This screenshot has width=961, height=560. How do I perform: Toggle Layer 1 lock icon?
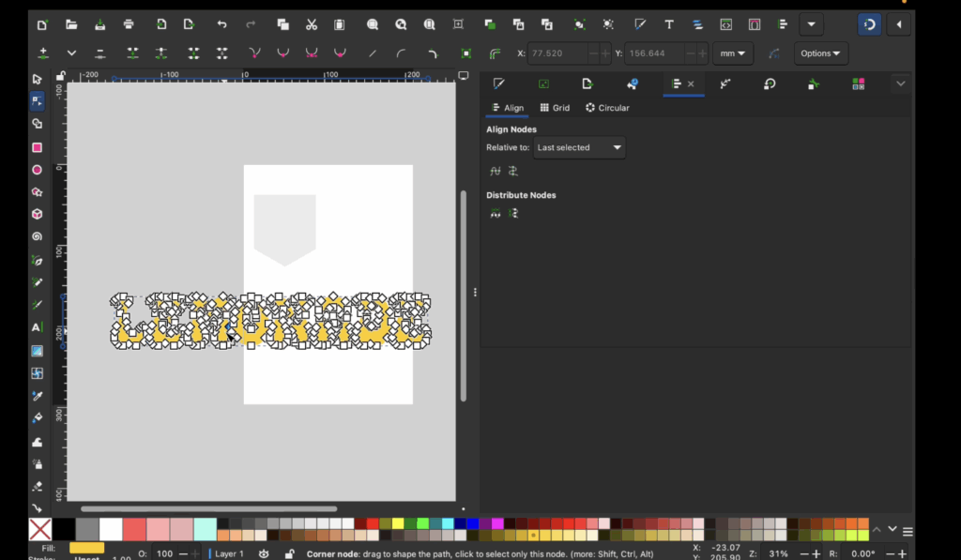(289, 553)
